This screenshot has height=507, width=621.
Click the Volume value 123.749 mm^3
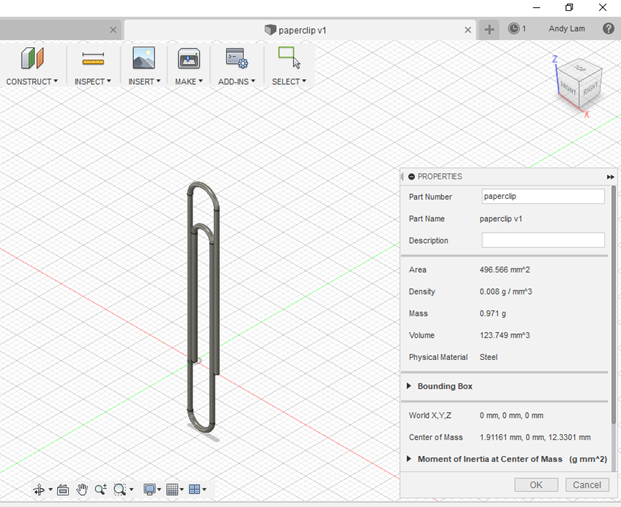pyautogui.click(x=505, y=335)
